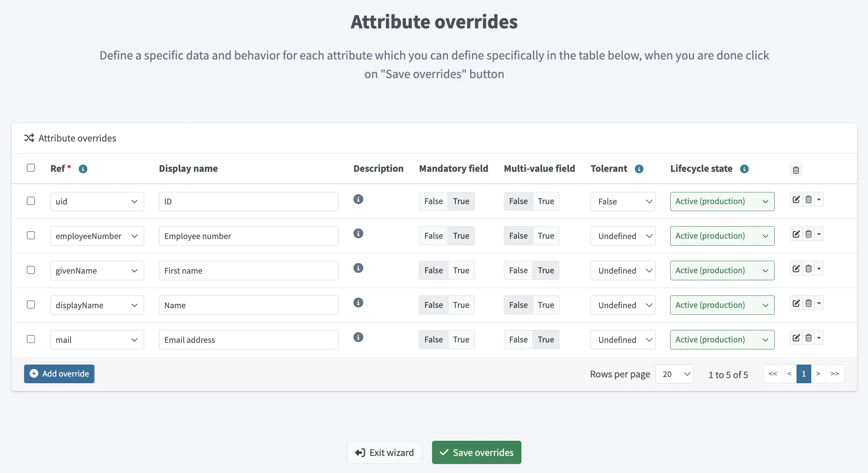Delete the givenName row using its trash icon
This screenshot has height=473, width=868.
[x=809, y=268]
